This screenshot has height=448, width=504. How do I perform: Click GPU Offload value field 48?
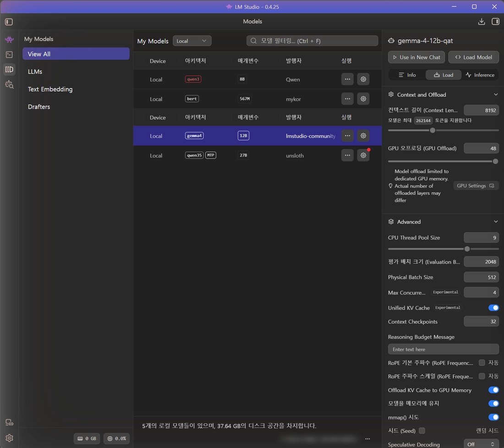481,148
